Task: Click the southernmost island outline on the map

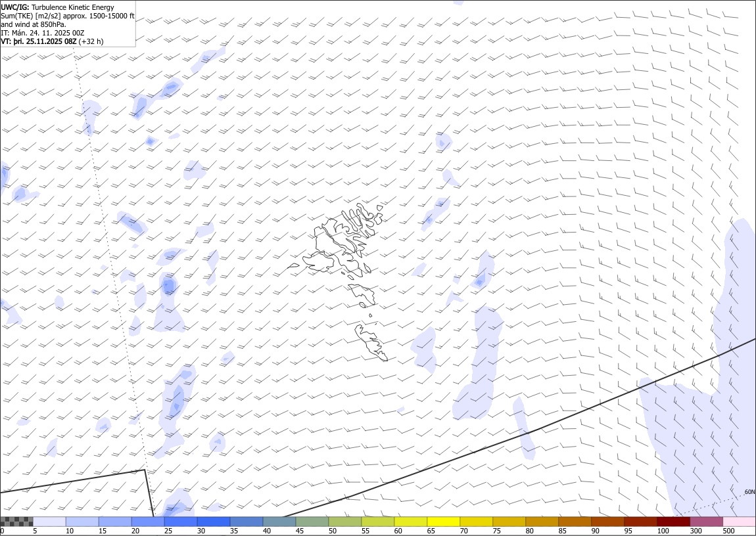Action: click(x=371, y=342)
